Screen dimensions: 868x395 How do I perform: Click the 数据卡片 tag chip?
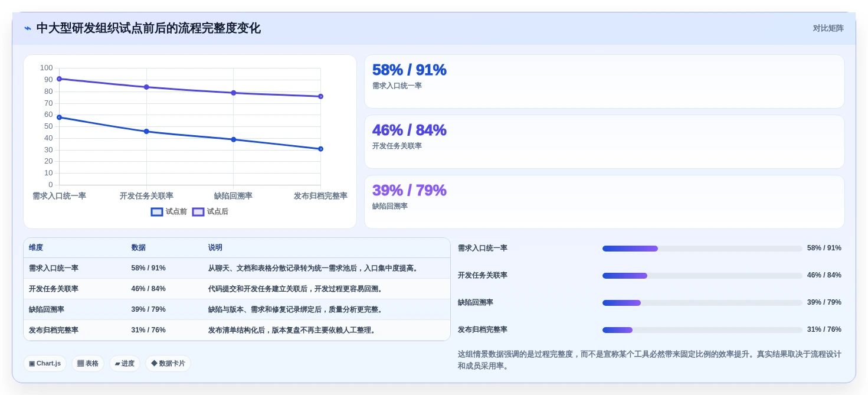(x=168, y=363)
